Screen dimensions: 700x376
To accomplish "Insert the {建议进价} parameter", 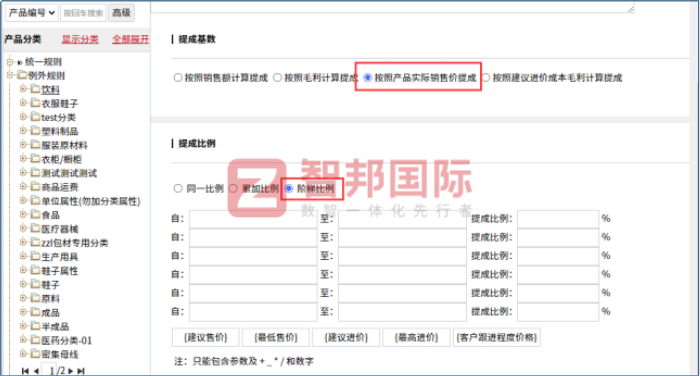I will pos(346,338).
